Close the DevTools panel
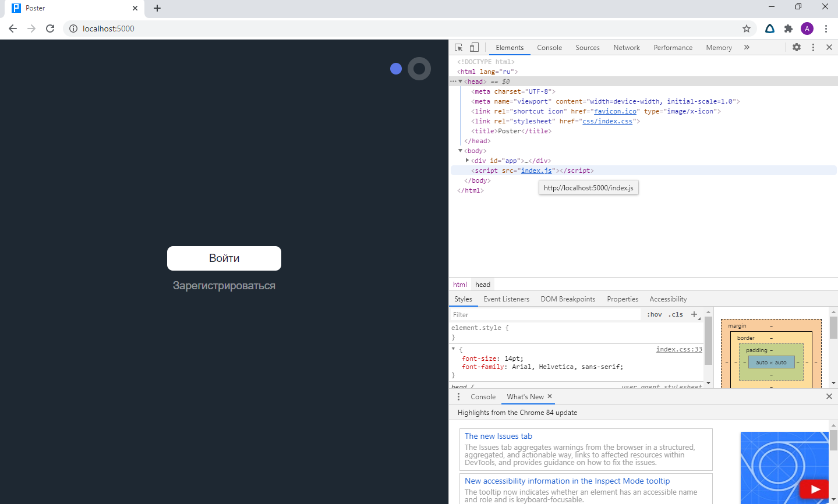838x504 pixels. (x=829, y=48)
